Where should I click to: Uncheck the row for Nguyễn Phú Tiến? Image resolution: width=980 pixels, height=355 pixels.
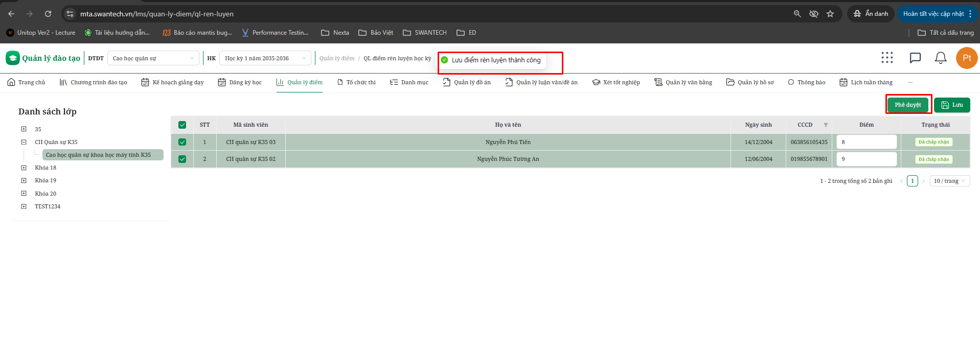(182, 143)
